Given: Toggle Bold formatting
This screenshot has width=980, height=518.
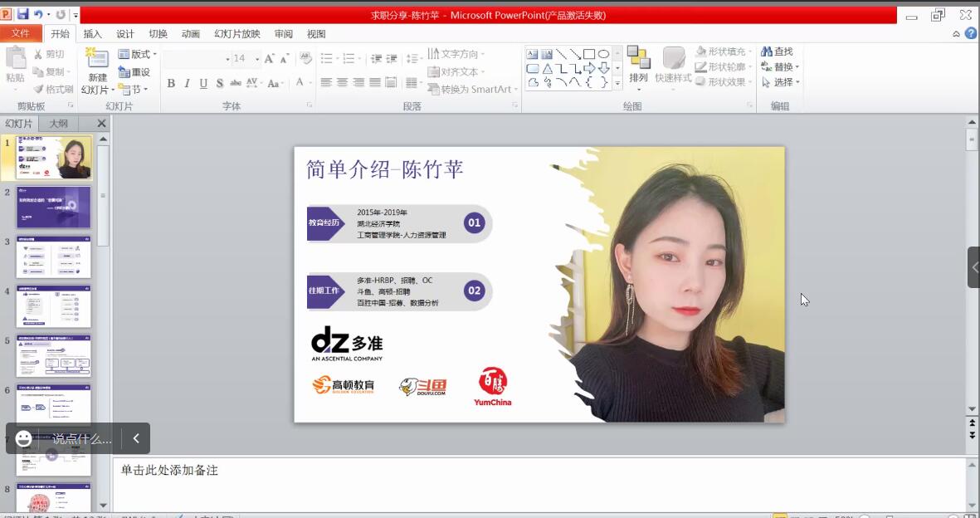Looking at the screenshot, I should [x=171, y=83].
